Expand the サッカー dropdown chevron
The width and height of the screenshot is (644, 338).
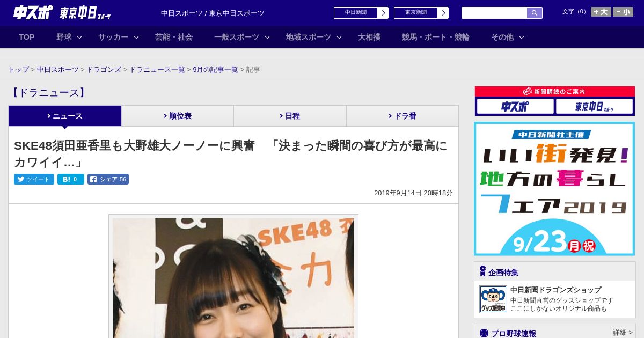(x=136, y=37)
